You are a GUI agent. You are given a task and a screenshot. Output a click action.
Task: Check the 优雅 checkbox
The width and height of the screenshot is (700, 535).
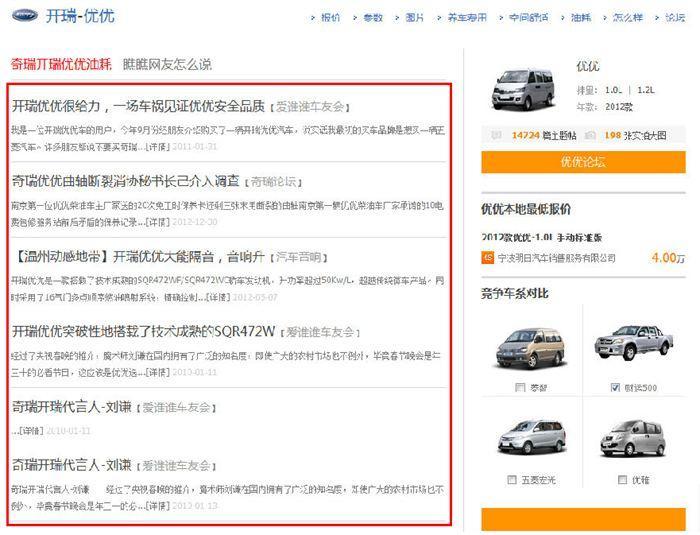coord(622,480)
